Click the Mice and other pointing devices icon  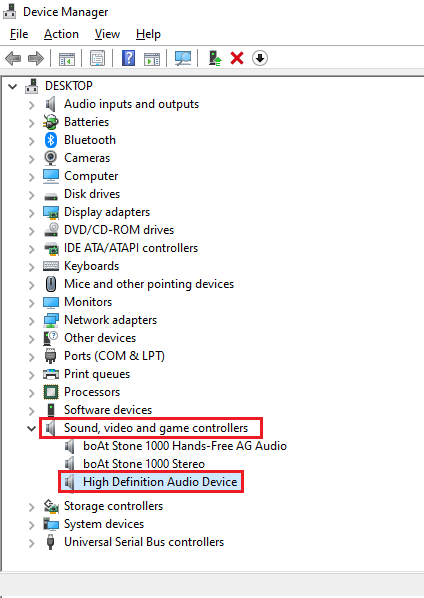(x=51, y=284)
